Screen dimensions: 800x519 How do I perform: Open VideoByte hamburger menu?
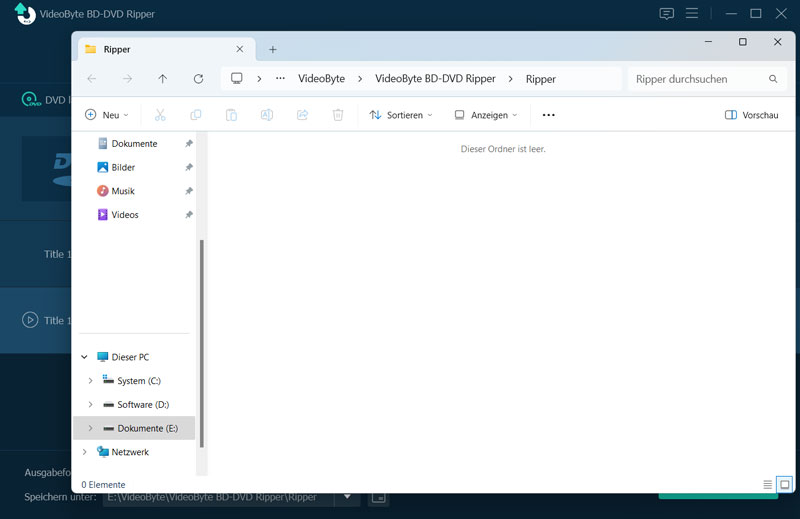[x=692, y=13]
